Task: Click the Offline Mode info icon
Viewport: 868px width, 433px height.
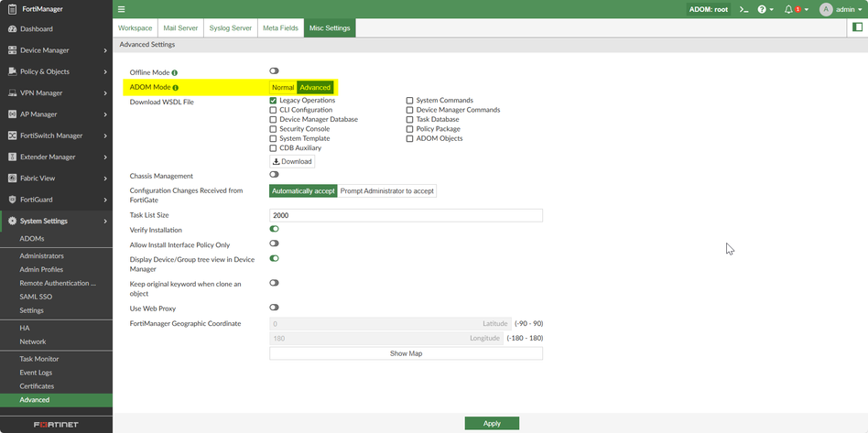Action: [174, 72]
